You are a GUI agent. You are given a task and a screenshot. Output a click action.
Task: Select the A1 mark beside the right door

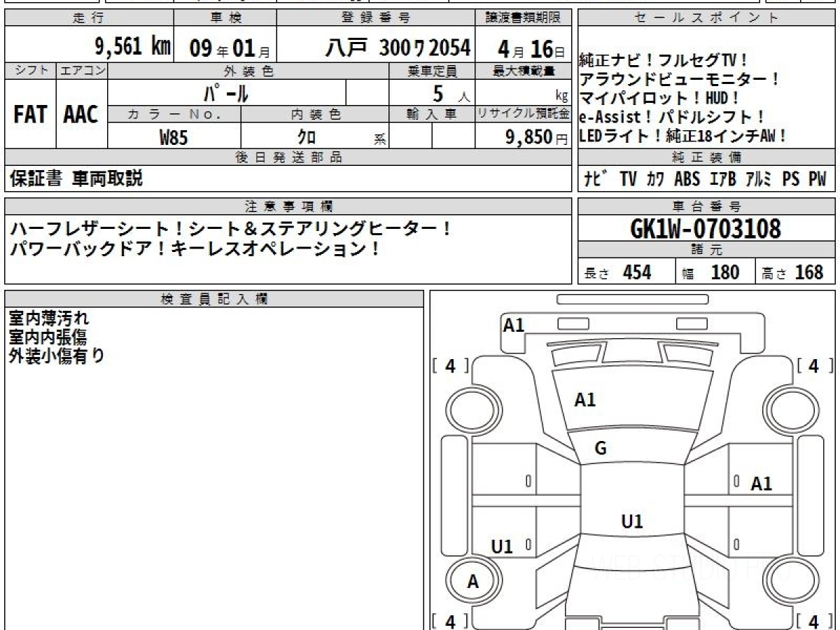click(761, 483)
